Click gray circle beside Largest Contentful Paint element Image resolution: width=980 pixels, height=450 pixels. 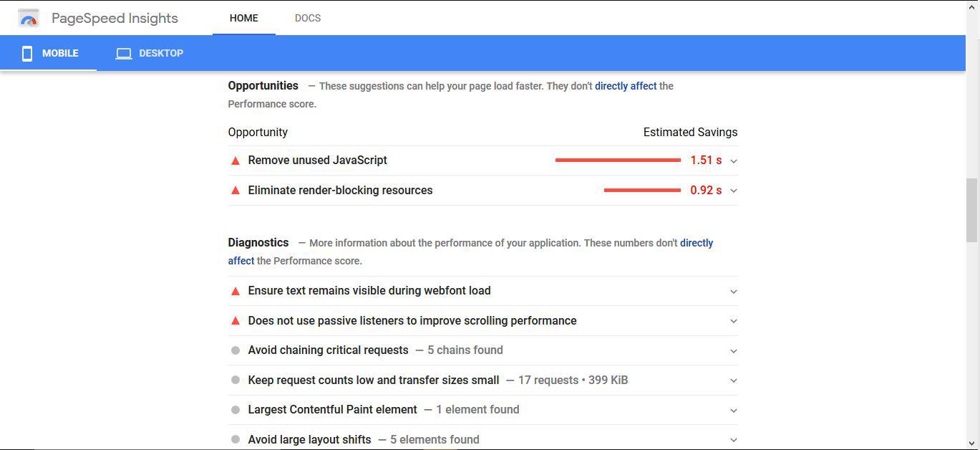(235, 410)
